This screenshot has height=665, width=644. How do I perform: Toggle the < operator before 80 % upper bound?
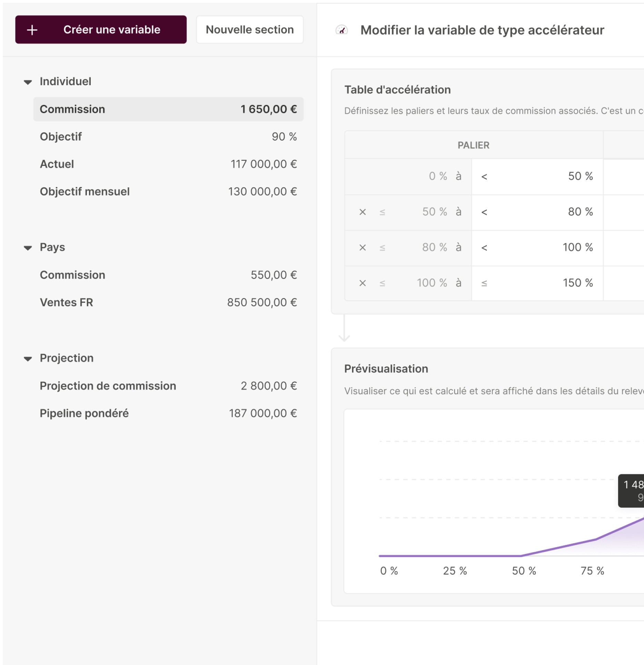point(484,212)
